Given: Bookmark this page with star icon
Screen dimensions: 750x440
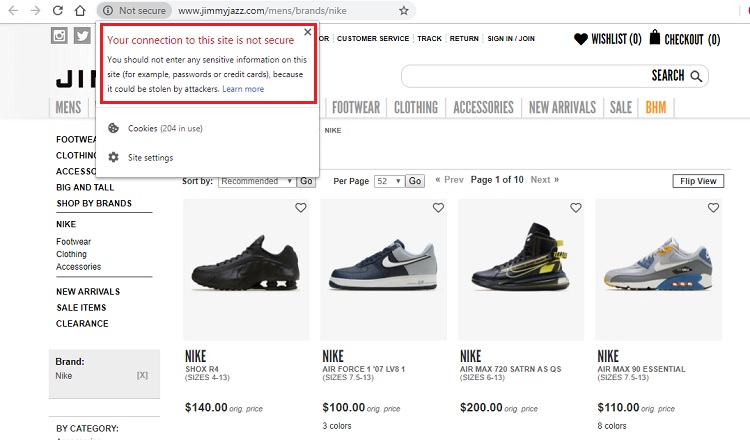Looking at the screenshot, I should 403,11.
